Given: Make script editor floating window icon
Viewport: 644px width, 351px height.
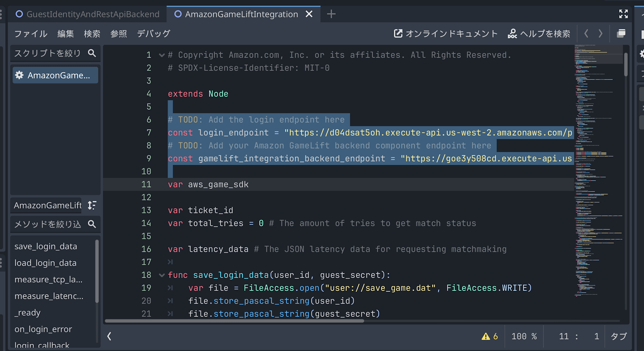Looking at the screenshot, I should tap(621, 33).
